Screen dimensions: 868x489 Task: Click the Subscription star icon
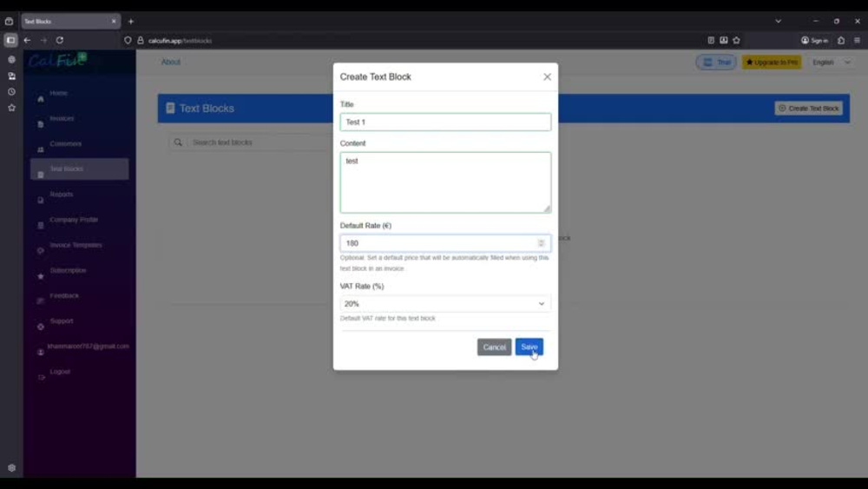click(x=41, y=276)
